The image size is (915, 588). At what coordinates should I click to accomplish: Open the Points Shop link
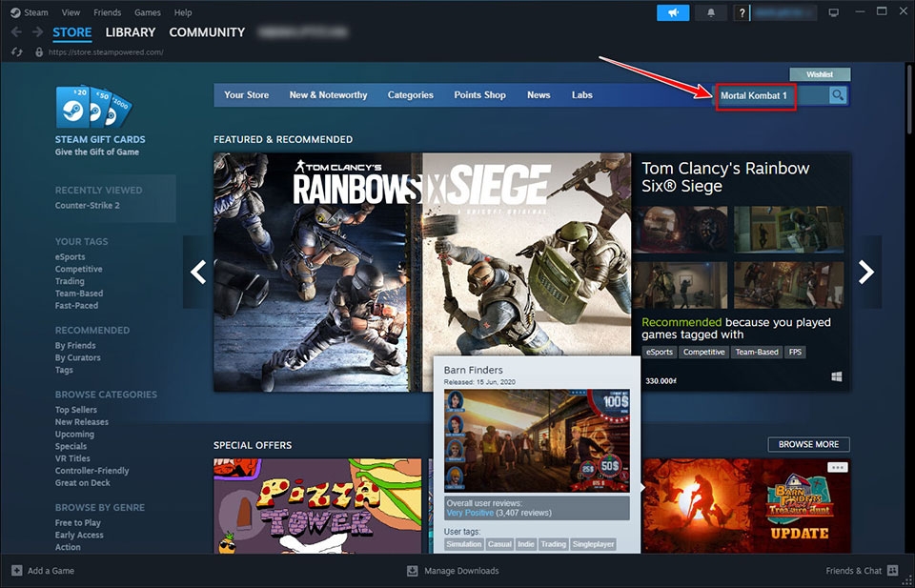point(479,95)
